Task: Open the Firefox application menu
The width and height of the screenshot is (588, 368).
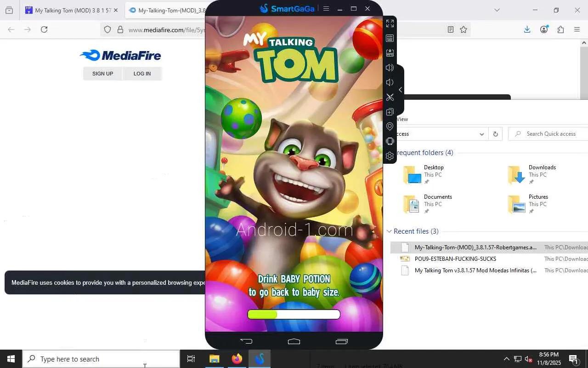Action: point(577,29)
